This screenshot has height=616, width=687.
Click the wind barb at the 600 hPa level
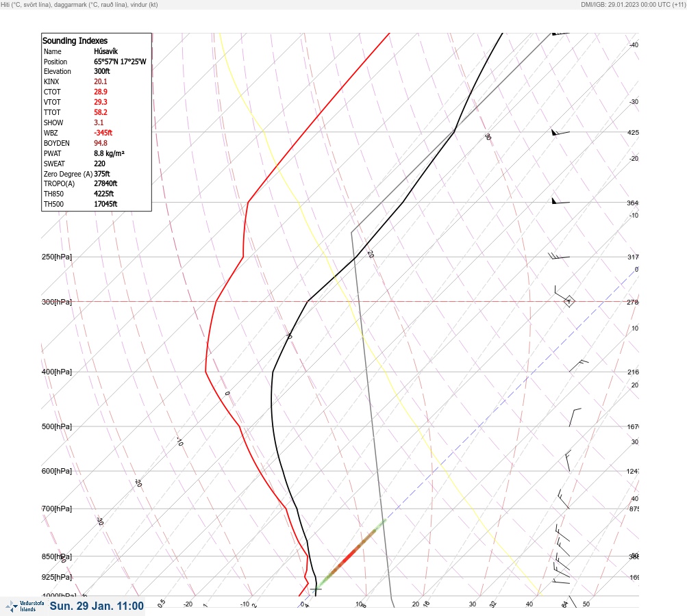(x=569, y=461)
